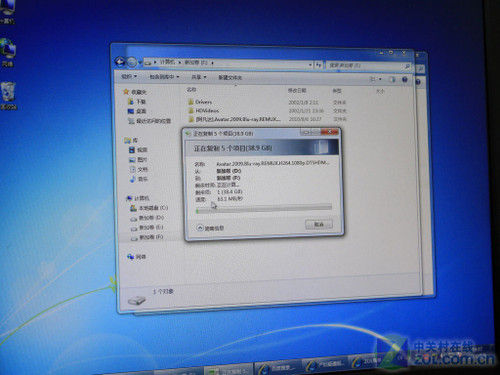The width and height of the screenshot is (500, 375).
Task: Select the Drivers folder icon
Action: [191, 102]
